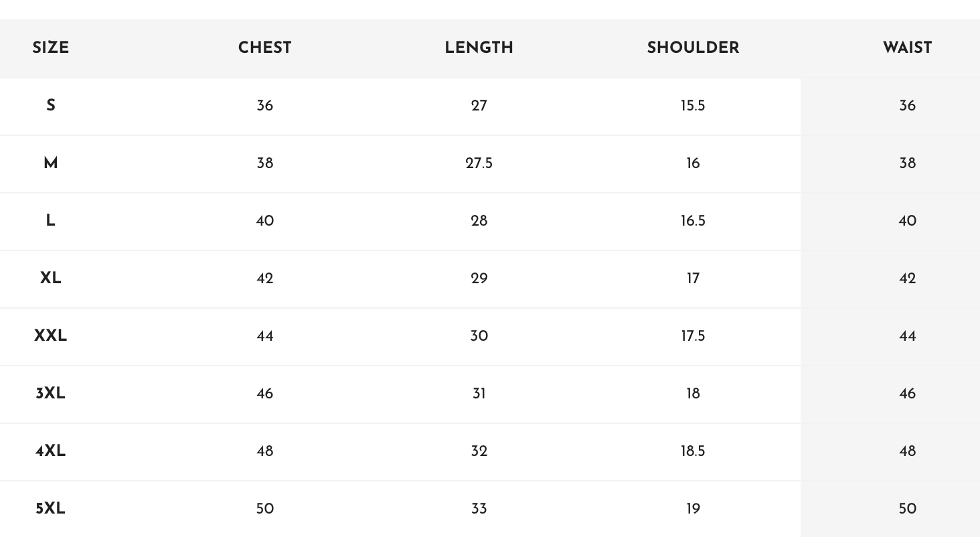Select the 4XL size row label

(x=51, y=451)
